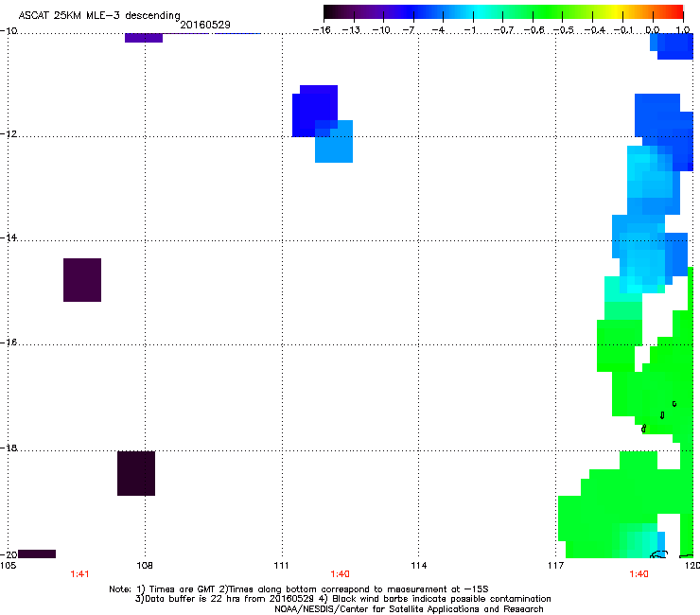The height and width of the screenshot is (615, 700).
Task: Click the "-16" colorbar tick label
Action: 321,30
